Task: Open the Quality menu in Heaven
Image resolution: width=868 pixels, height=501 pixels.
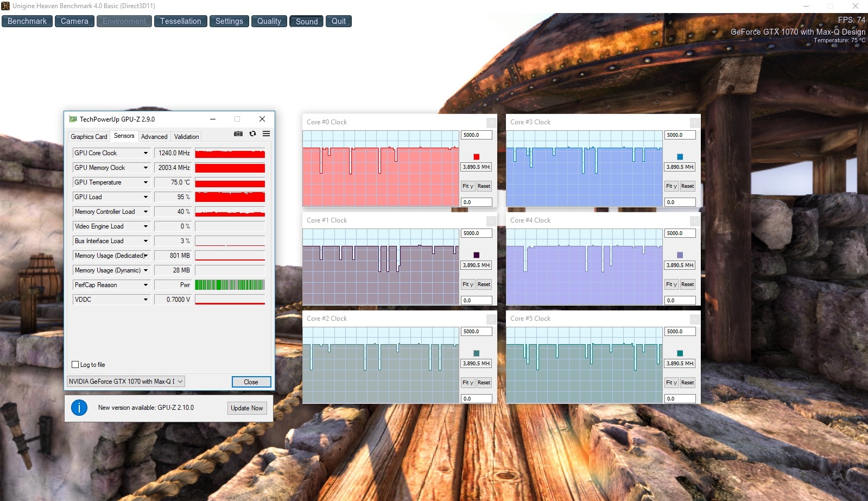Action: (269, 21)
